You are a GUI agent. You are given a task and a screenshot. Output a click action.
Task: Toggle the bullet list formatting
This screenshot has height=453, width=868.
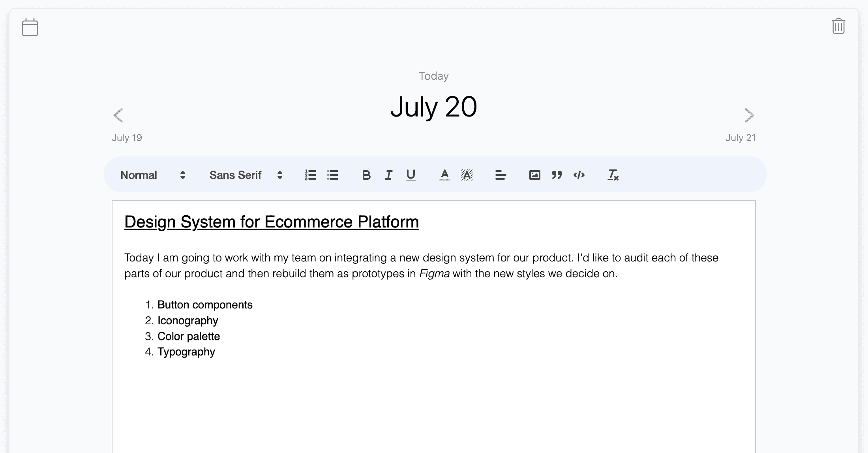point(333,175)
